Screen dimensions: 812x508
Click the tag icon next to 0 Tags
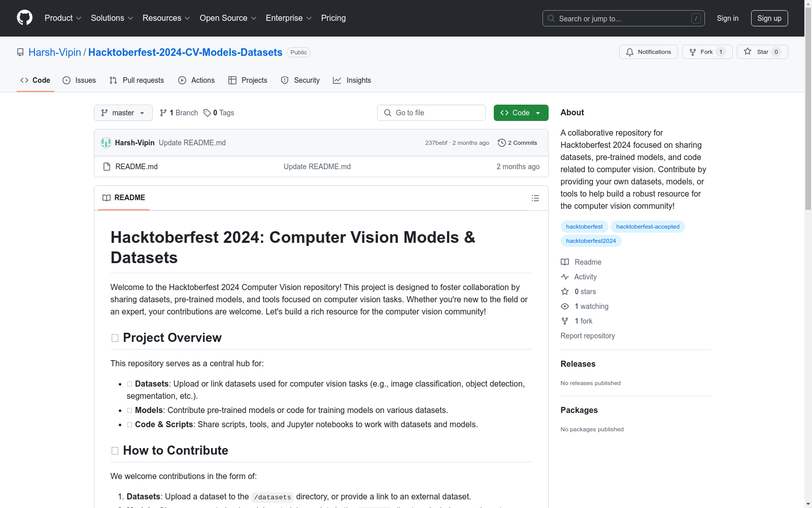(207, 113)
